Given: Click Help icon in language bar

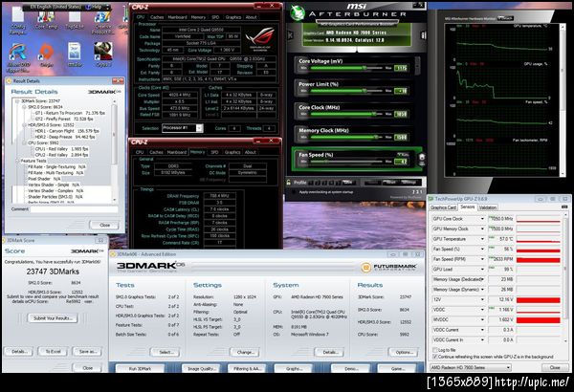Looking at the screenshot, I should pyautogui.click(x=93, y=7).
